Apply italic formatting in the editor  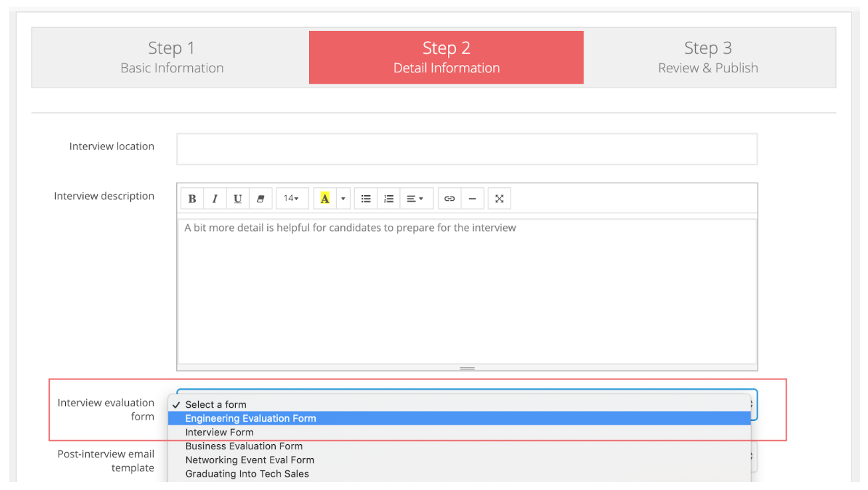[x=215, y=199]
